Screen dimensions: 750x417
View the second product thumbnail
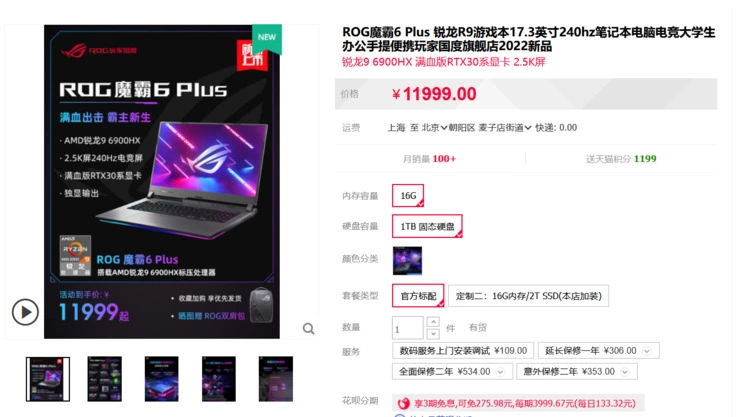(105, 379)
